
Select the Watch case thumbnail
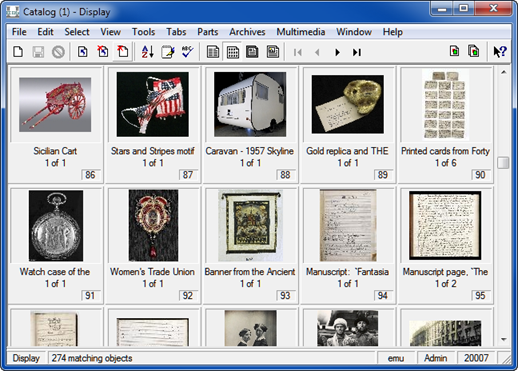coord(56,226)
